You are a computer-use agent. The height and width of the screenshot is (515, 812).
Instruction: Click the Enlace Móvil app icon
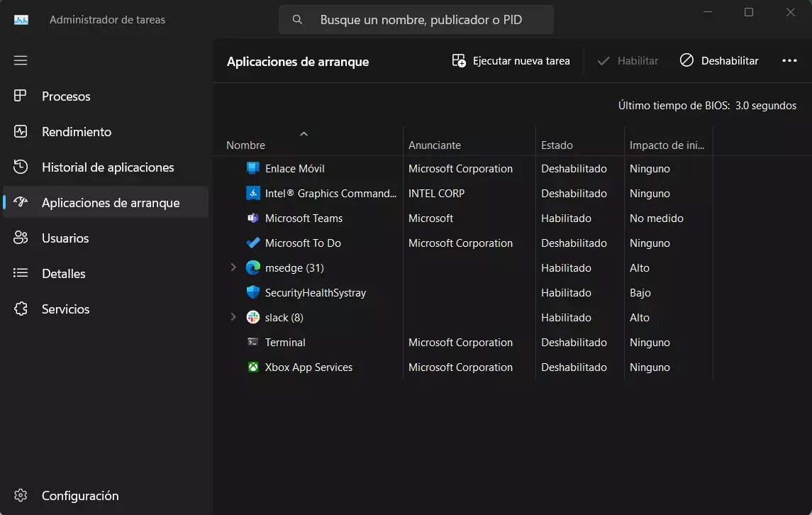point(253,169)
